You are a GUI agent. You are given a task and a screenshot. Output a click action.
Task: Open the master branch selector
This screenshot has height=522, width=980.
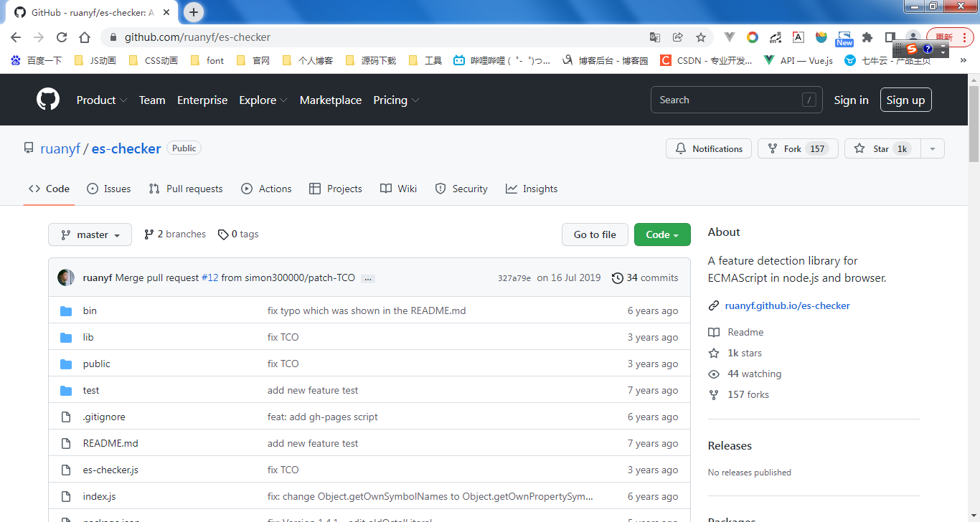point(90,234)
